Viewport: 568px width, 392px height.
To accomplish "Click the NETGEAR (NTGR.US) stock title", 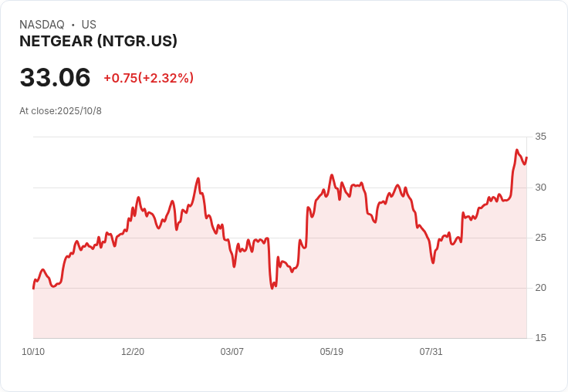I will (98, 42).
